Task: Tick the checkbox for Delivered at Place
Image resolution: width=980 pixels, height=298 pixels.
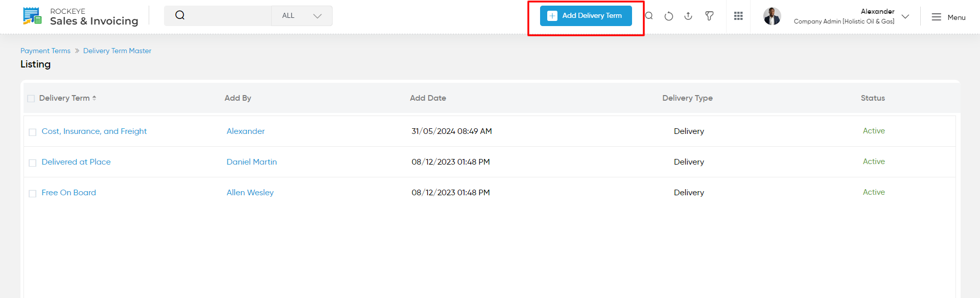Action: tap(32, 163)
